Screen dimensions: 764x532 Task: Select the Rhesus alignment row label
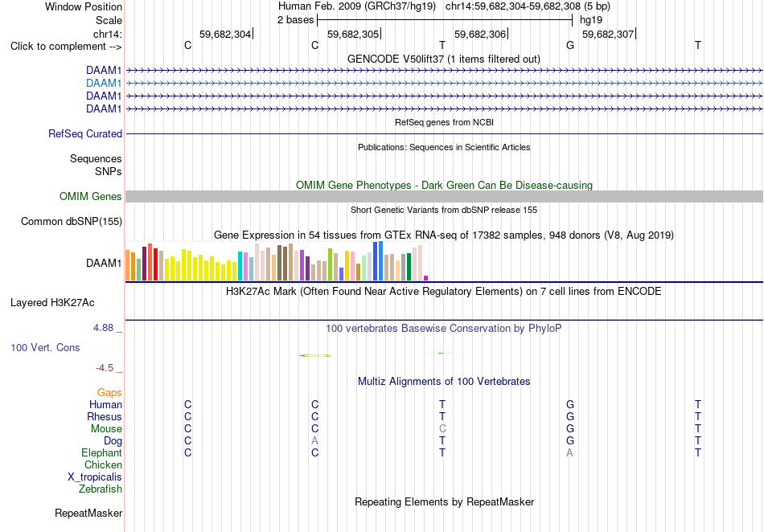[105, 416]
